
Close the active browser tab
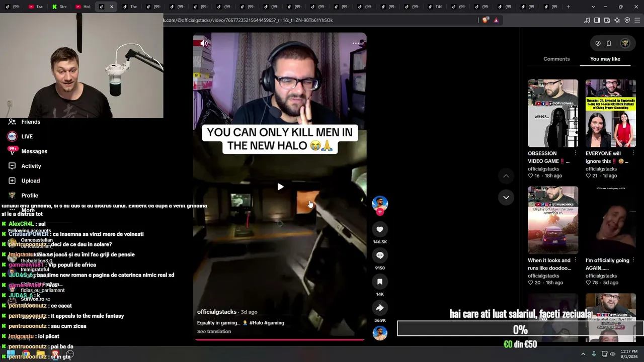(x=112, y=7)
